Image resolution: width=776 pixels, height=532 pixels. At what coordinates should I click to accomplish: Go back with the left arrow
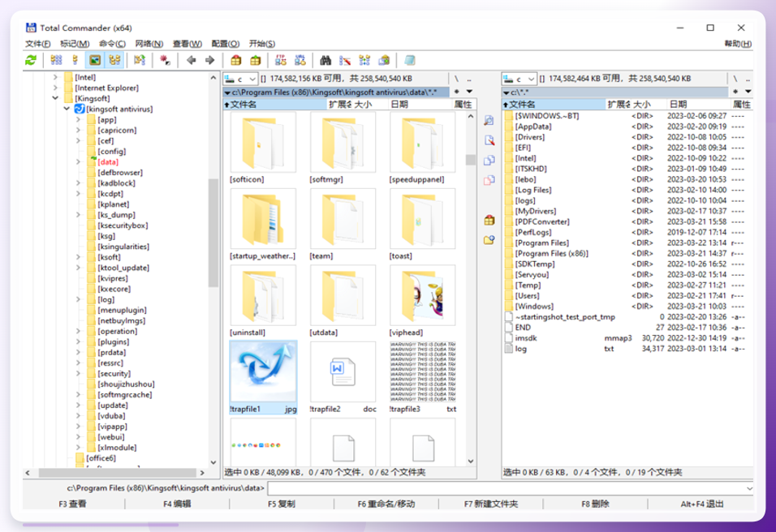point(192,60)
